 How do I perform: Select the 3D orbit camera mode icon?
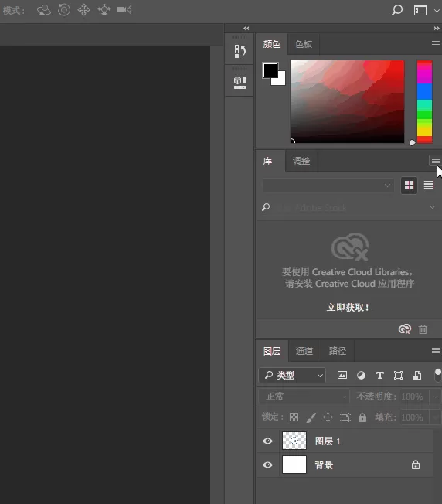coord(44,10)
